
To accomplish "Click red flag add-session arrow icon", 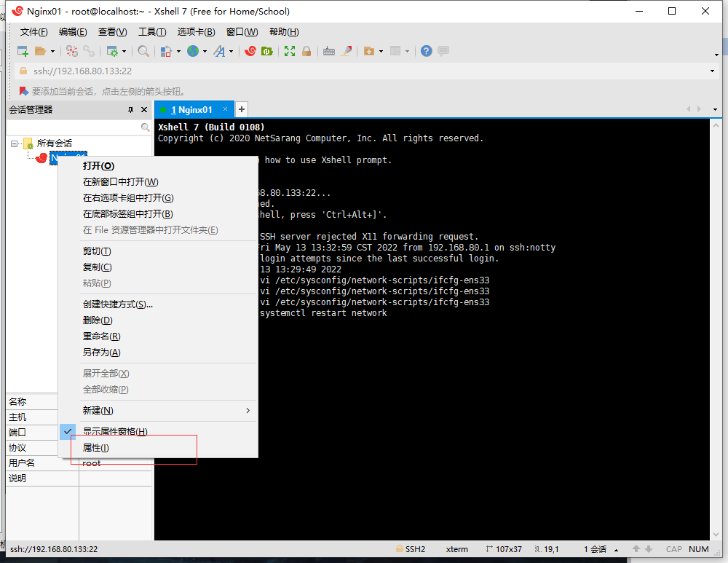I will (23, 91).
